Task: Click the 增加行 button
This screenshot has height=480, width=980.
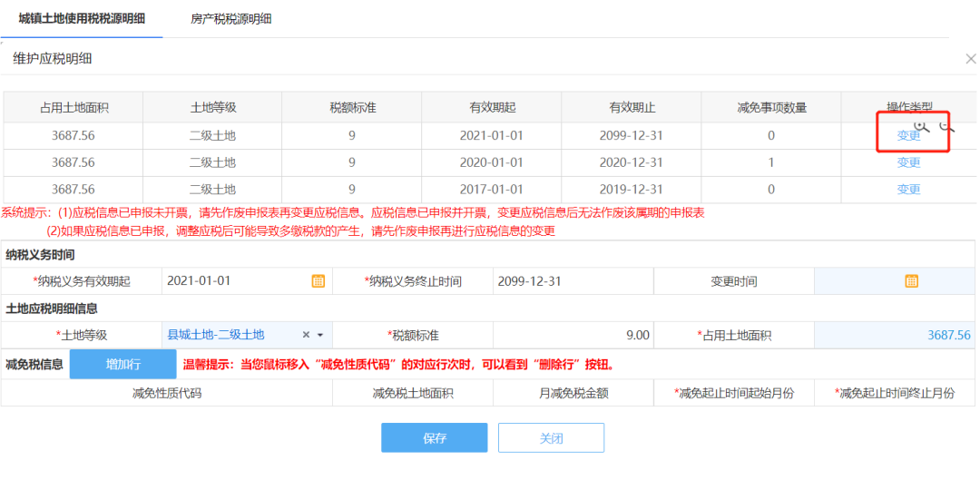Action: coord(123,365)
